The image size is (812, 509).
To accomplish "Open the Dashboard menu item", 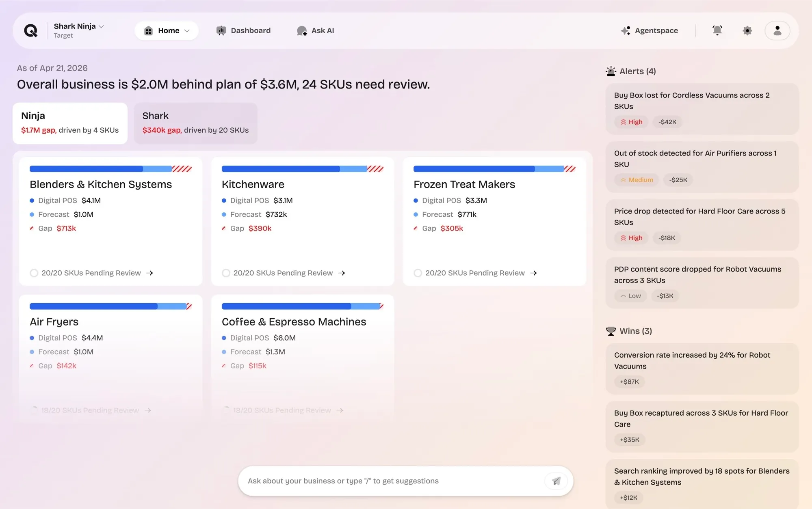I will point(243,30).
